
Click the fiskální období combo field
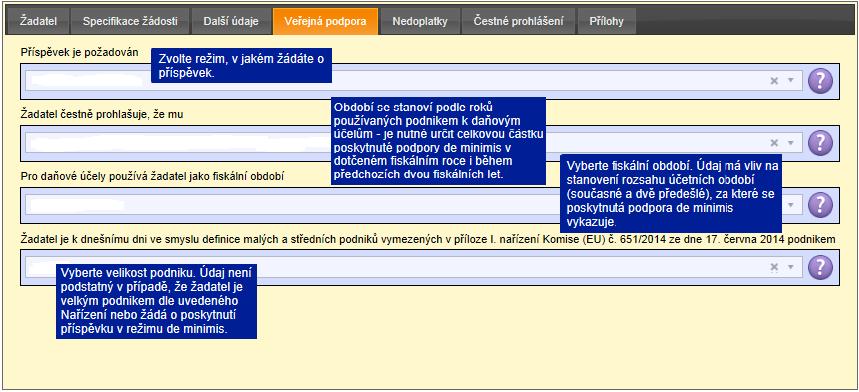pos(414,205)
